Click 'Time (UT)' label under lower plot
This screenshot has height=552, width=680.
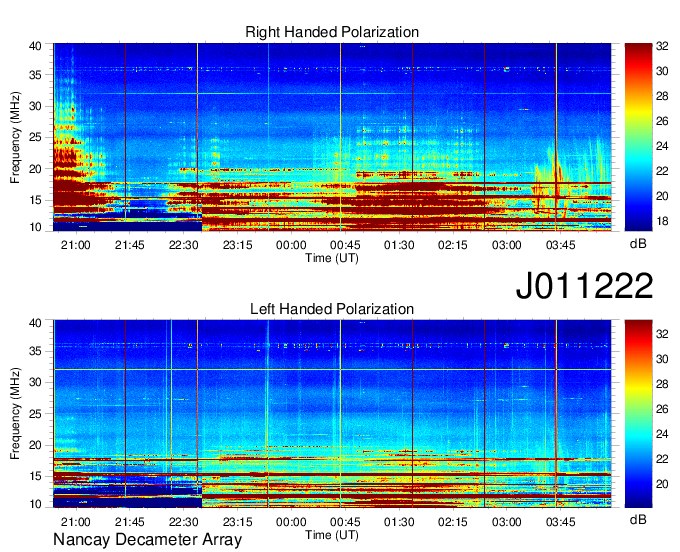click(332, 535)
